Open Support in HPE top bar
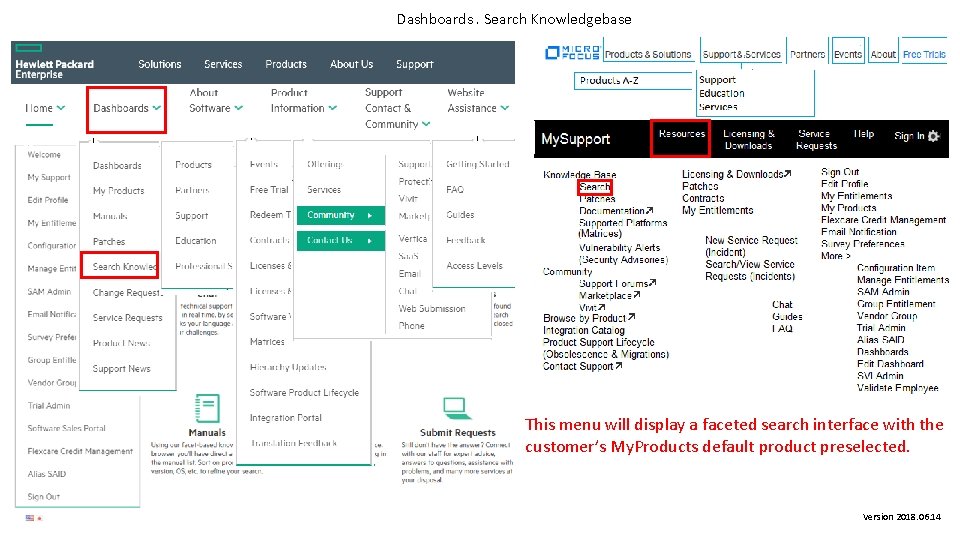 point(414,64)
